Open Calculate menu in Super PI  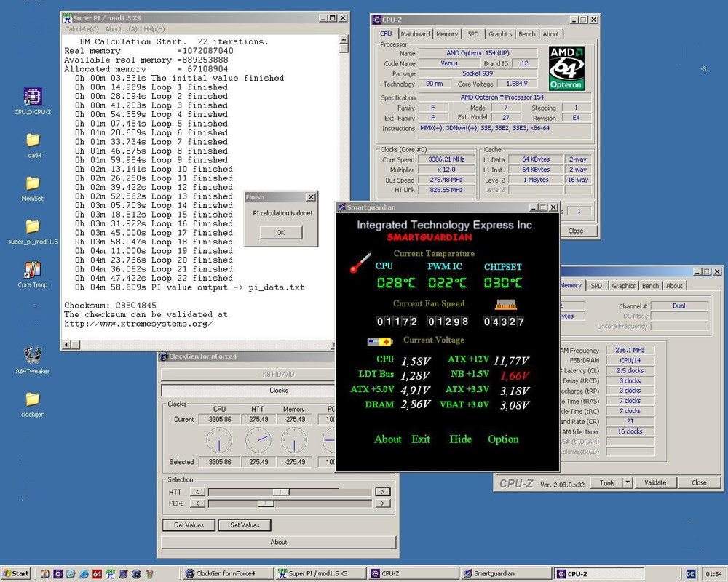82,29
